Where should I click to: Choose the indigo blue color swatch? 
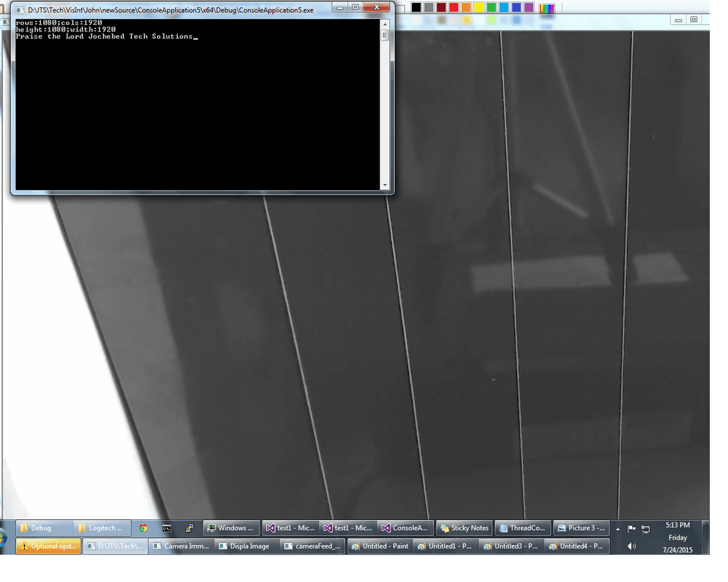click(516, 7)
